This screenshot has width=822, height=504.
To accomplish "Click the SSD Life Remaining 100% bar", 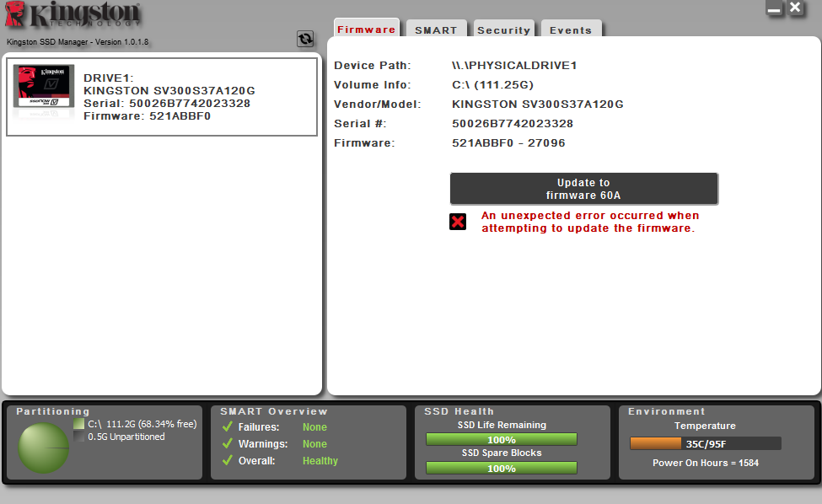I will point(501,440).
